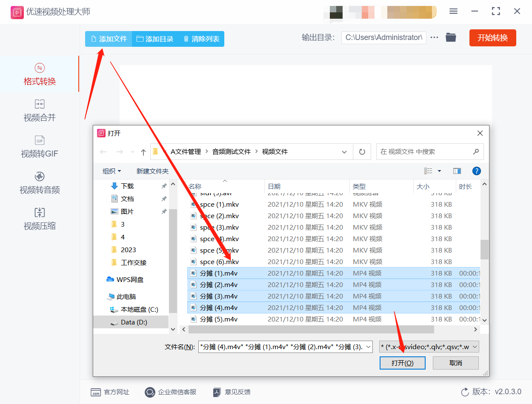Open the view options dropdown in dialog toolbar
The width and height of the screenshot is (532, 404).
440,171
